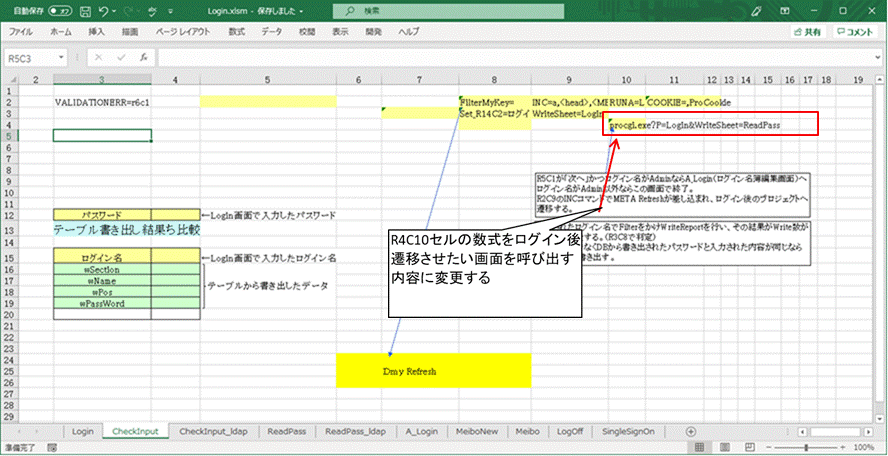Screen dimensions: 888x456
Task: Click the 100% zoom level text
Action: pos(865,448)
